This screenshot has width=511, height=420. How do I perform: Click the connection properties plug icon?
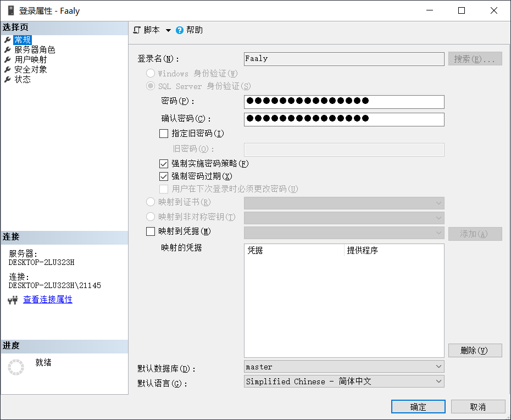tap(13, 300)
